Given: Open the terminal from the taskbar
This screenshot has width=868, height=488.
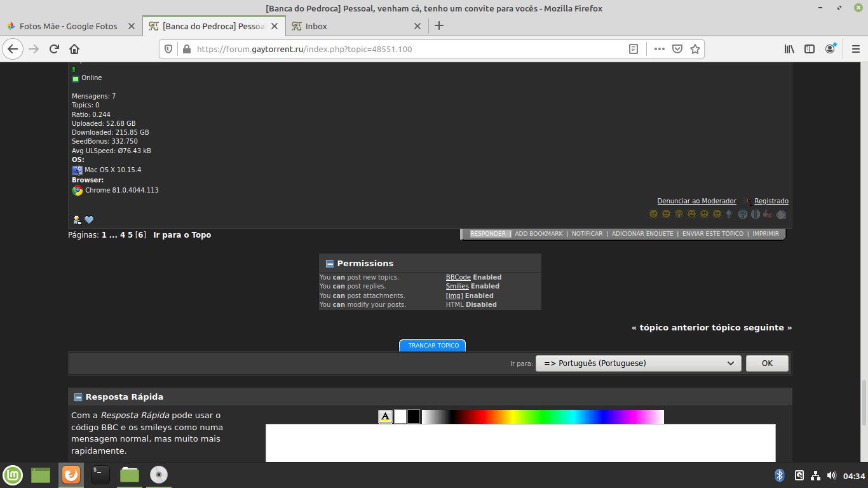Looking at the screenshot, I should pos(100,475).
